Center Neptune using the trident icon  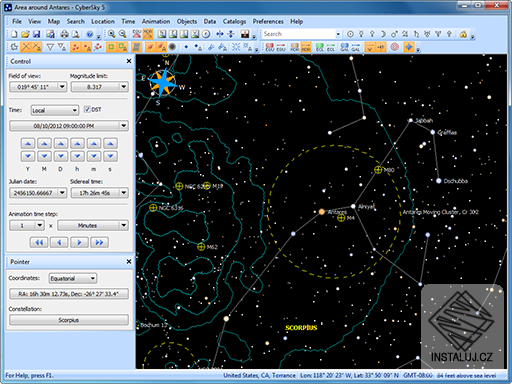click(x=438, y=34)
